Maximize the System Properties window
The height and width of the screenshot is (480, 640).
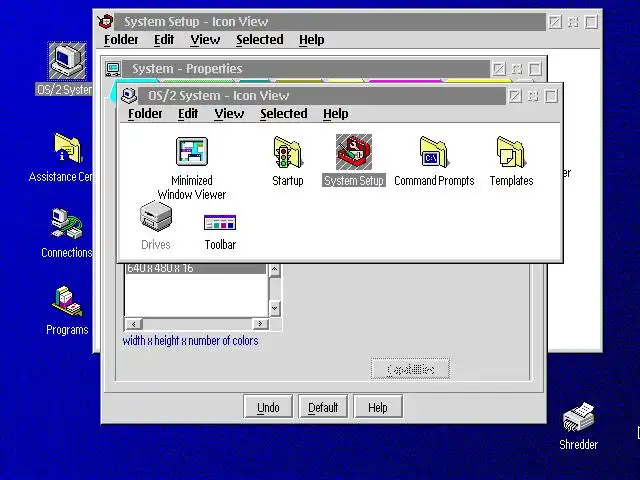[x=535, y=69]
